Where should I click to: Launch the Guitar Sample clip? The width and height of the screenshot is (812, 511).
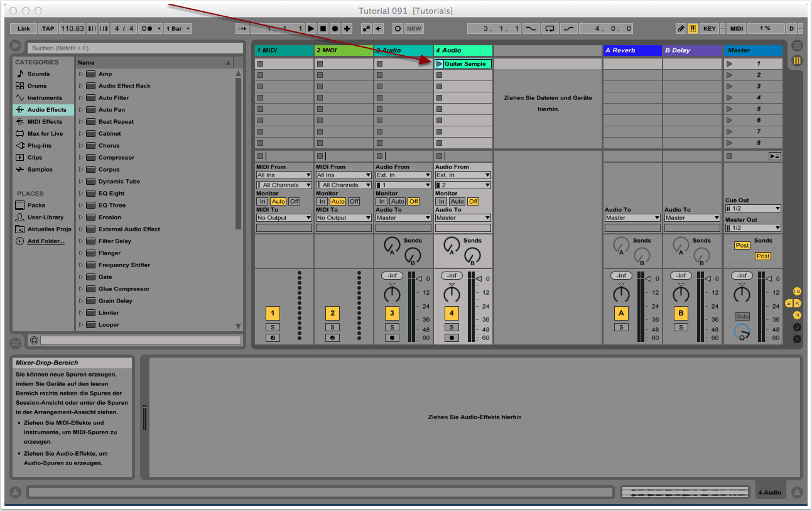[439, 64]
